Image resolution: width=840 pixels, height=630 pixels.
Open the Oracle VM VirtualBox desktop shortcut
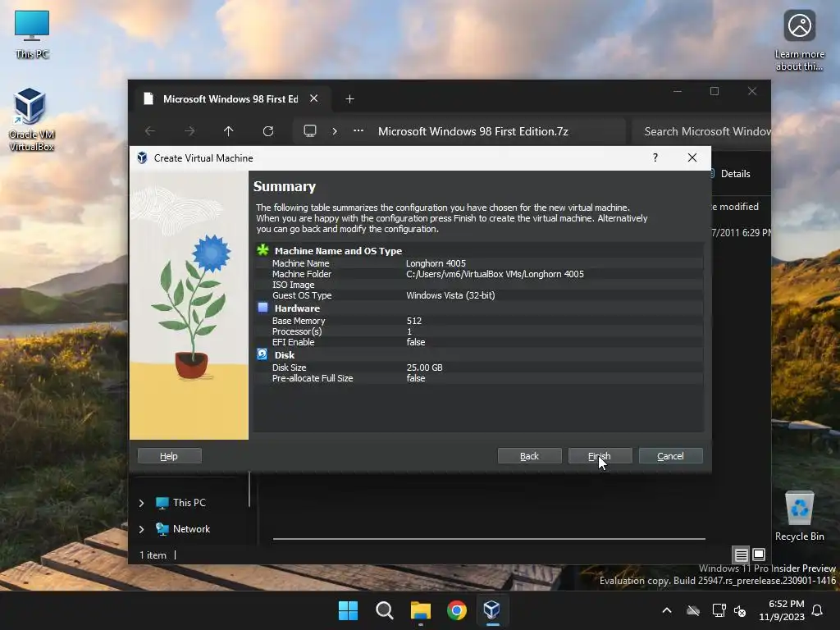[x=31, y=120]
